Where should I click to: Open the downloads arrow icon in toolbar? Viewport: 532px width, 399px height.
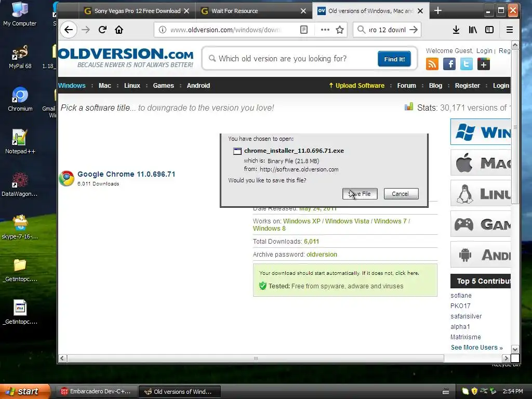(456, 30)
